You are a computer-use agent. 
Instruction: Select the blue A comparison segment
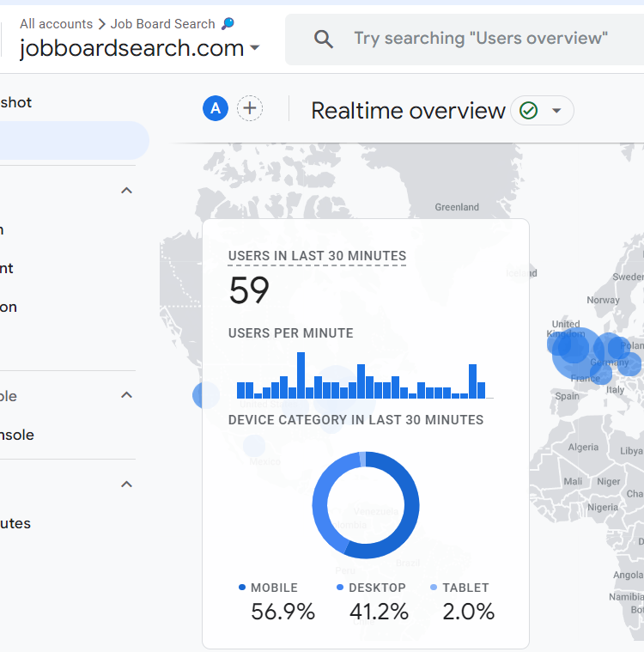point(216,108)
